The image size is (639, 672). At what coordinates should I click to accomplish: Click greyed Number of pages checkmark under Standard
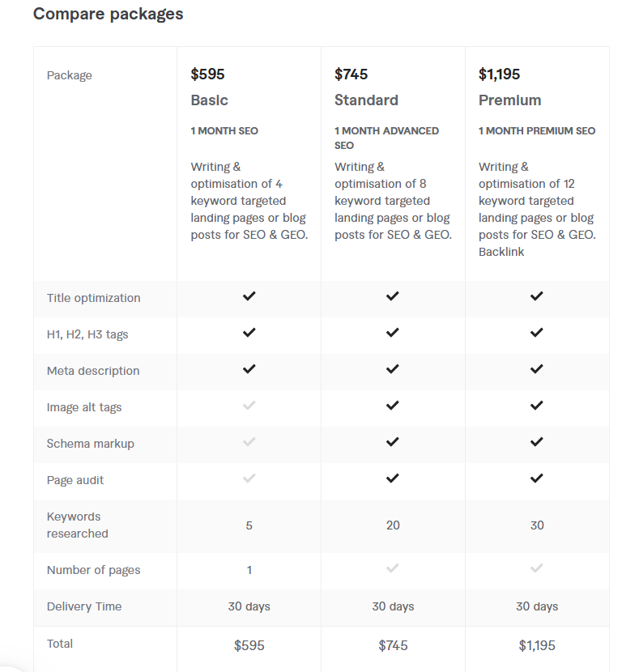coord(393,568)
